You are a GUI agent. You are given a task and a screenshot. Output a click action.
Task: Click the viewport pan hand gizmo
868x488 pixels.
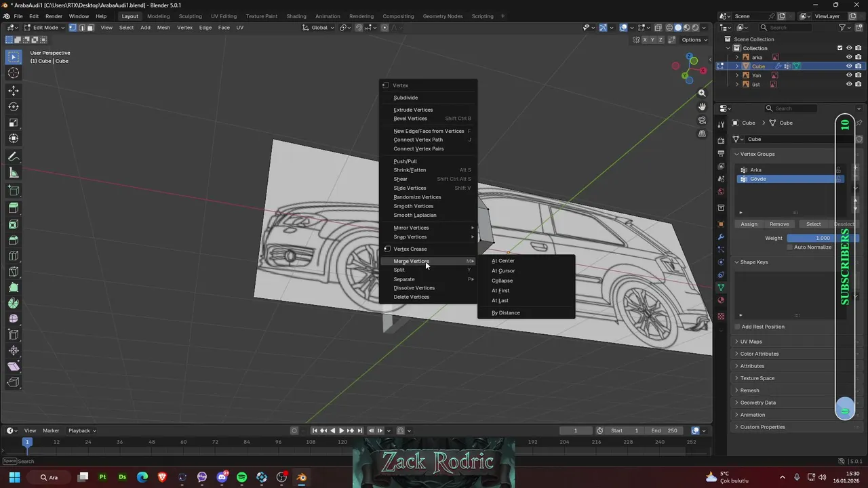(x=702, y=106)
